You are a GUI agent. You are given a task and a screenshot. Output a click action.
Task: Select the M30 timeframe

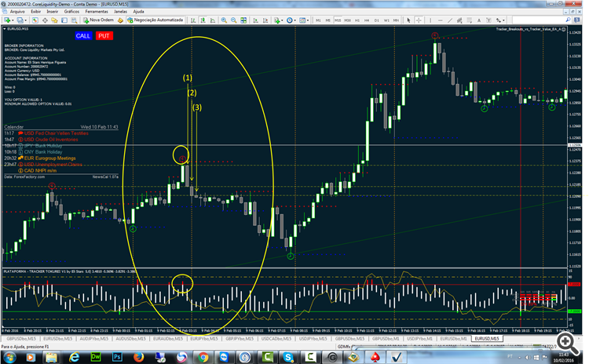pyautogui.click(x=347, y=20)
